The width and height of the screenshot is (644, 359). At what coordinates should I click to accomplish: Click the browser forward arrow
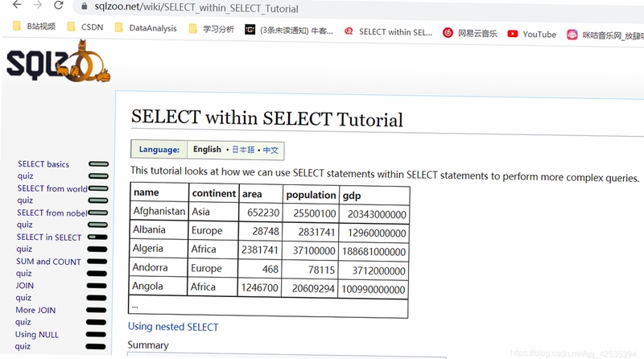tap(37, 5)
